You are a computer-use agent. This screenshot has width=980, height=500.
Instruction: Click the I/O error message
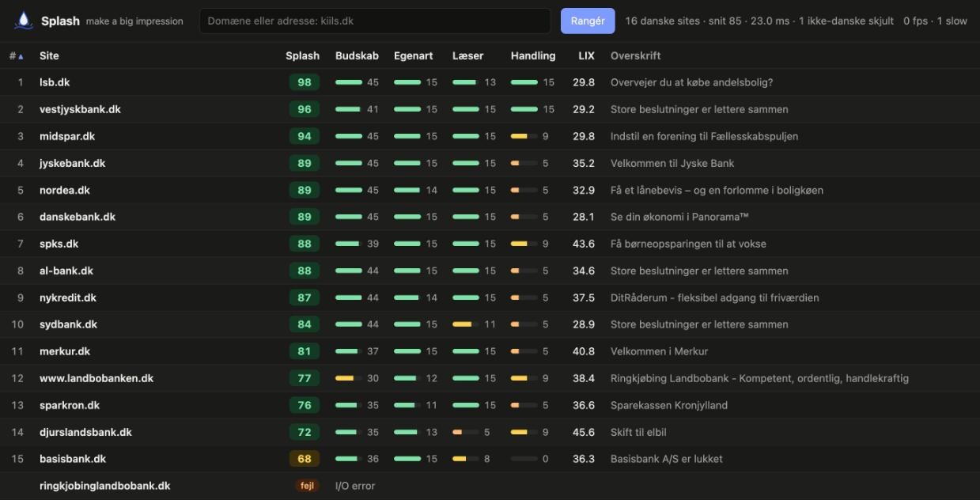[x=355, y=486]
